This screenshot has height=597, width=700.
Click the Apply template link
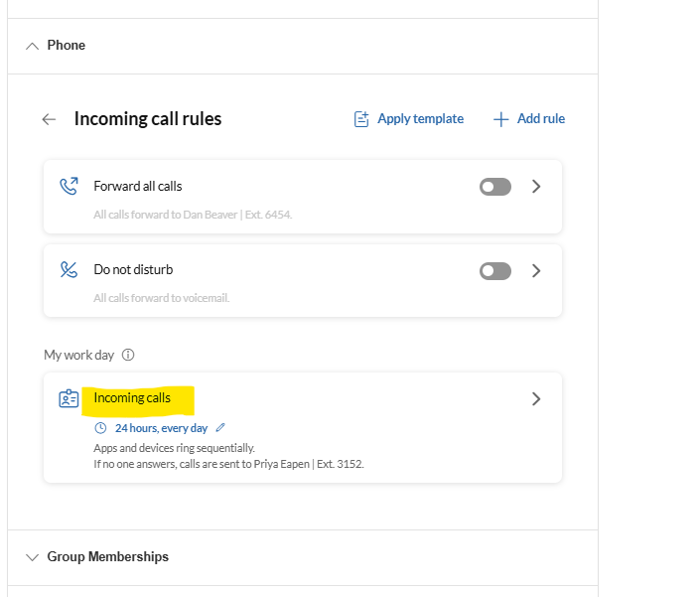(x=421, y=119)
